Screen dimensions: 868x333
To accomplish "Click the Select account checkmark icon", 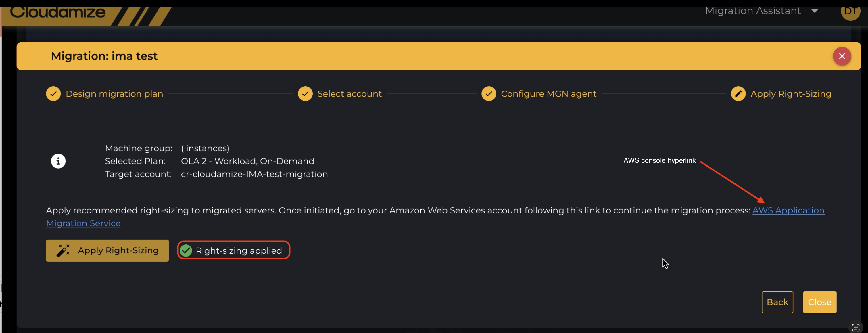I will click(x=305, y=94).
